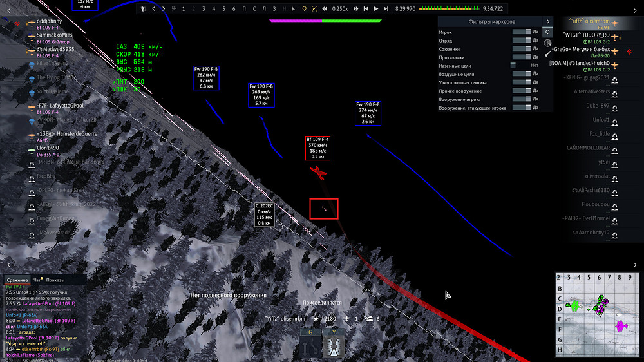Image resolution: width=644 pixels, height=362 pixels.
Task: Open the wrench tab icon beside filters
Action: (x=547, y=53)
